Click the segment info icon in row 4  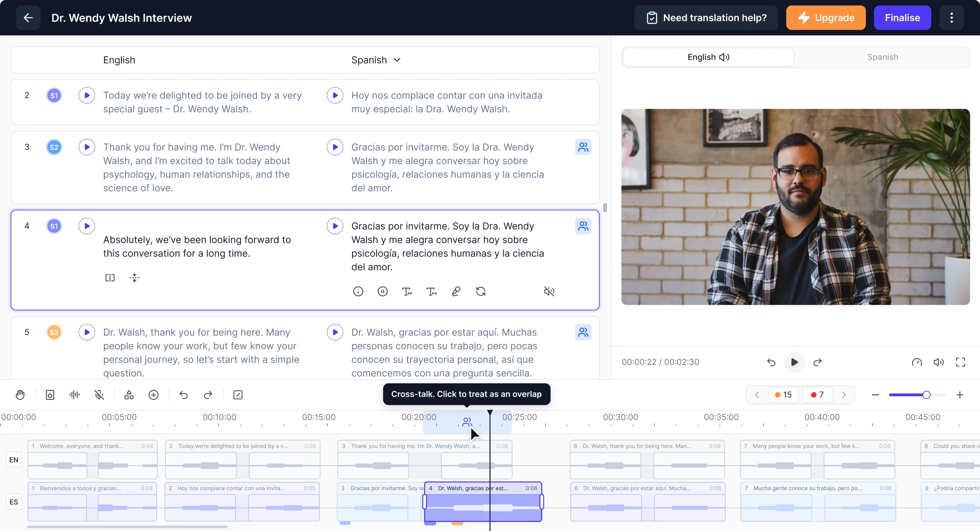[358, 291]
